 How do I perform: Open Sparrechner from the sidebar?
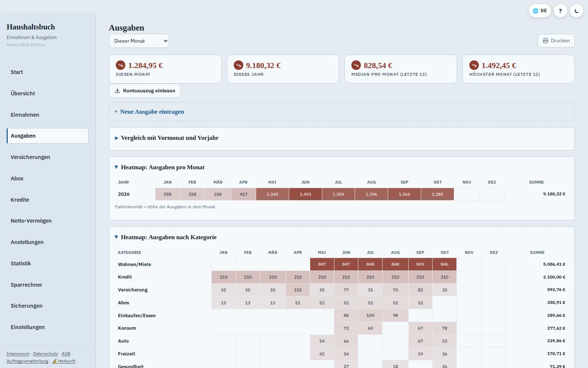coord(47,285)
